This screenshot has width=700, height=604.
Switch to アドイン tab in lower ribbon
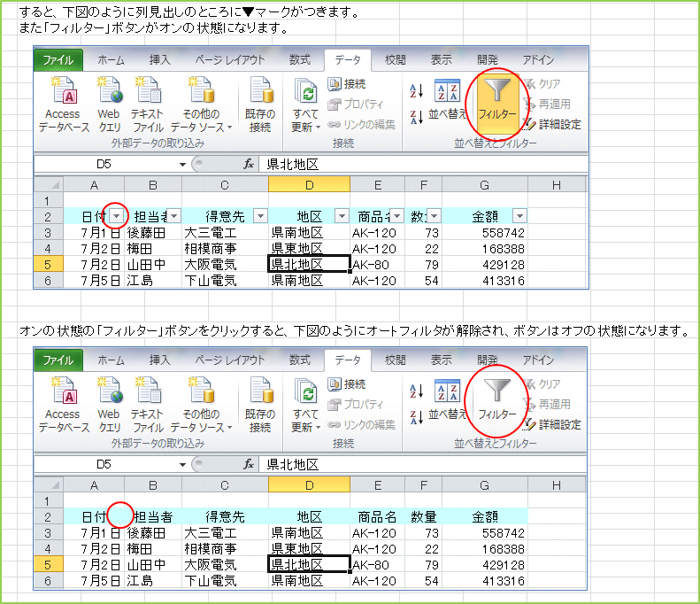[x=538, y=360]
